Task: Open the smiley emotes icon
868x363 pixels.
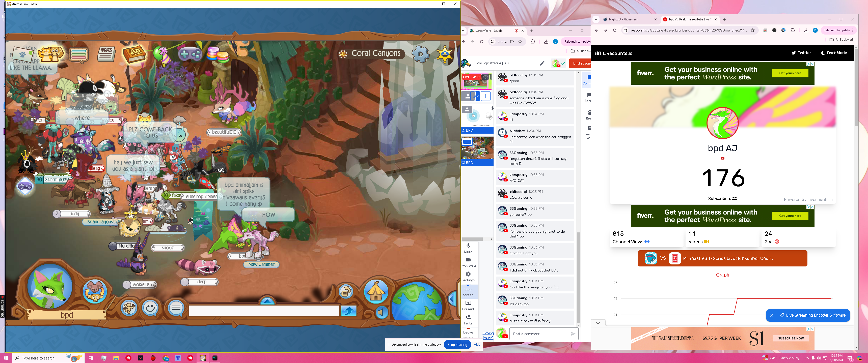Action: coord(150,308)
